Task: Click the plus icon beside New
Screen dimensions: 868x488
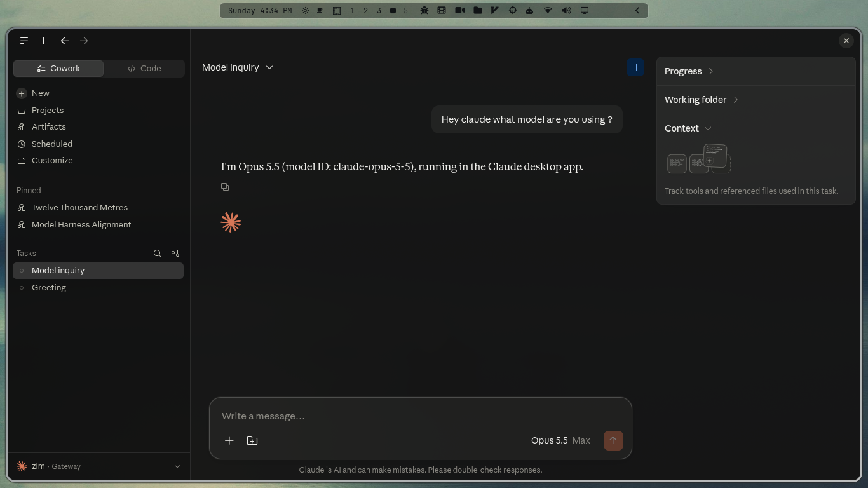Action: coord(22,93)
